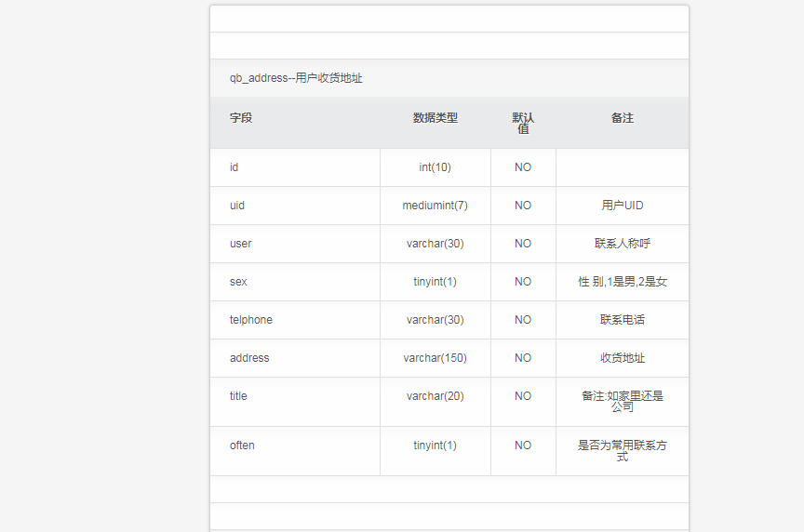The image size is (804, 532).
Task: Click the often field name
Action: (242, 446)
